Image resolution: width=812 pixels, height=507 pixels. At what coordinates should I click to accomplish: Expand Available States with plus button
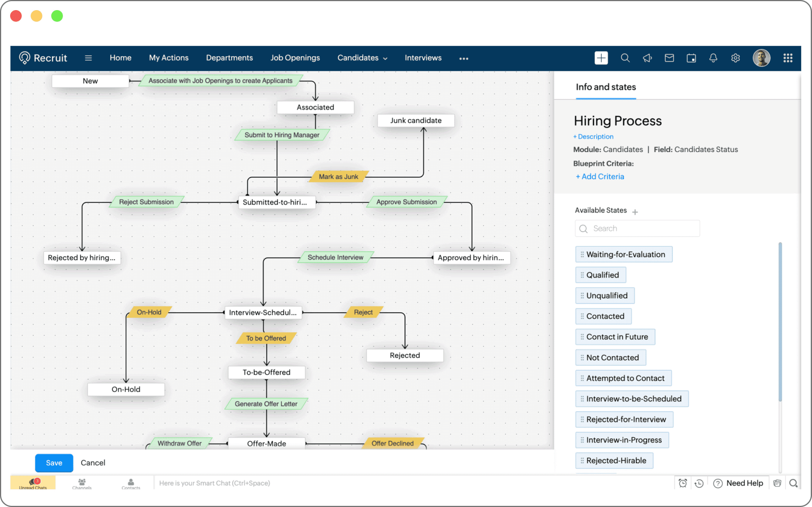(x=635, y=211)
